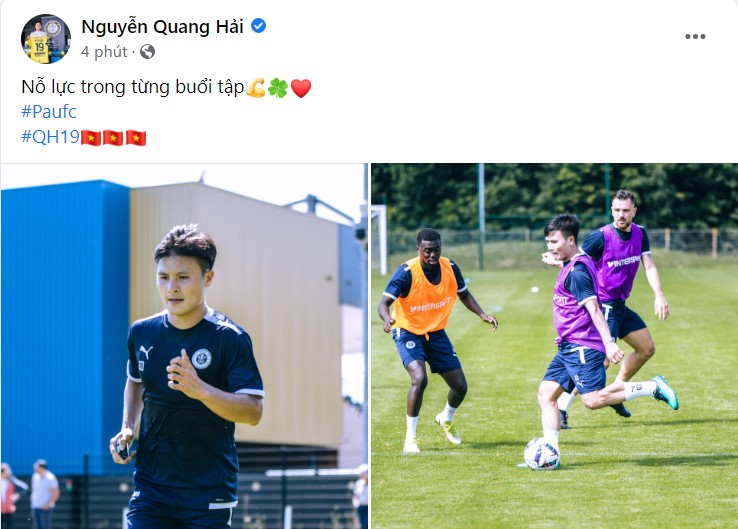The image size is (738, 529).
Task: Open the post's 4 phút timestamp
Action: point(104,51)
